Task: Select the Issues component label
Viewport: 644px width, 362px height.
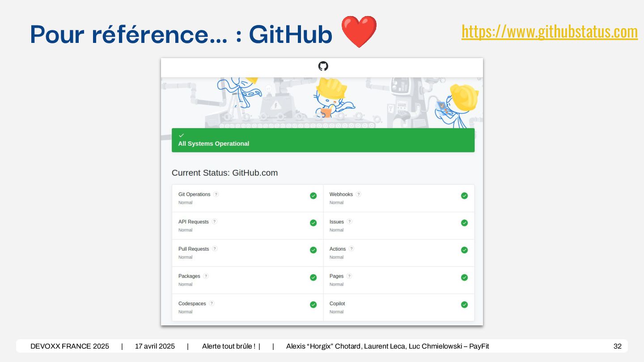Action: pos(337,222)
